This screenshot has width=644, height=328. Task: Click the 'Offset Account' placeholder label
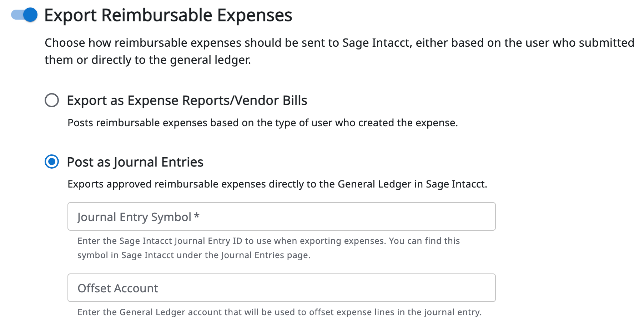coord(118,288)
